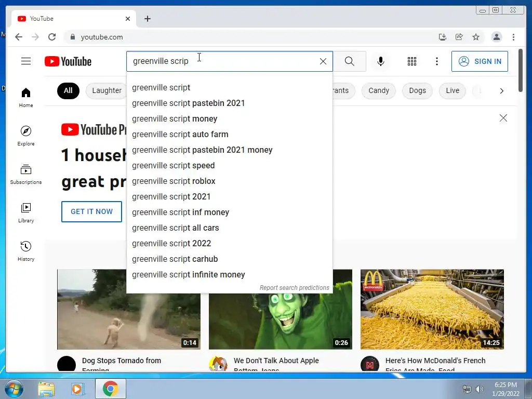The image size is (532, 399).
Task: Select the Candy filter chip
Action: [x=379, y=90]
